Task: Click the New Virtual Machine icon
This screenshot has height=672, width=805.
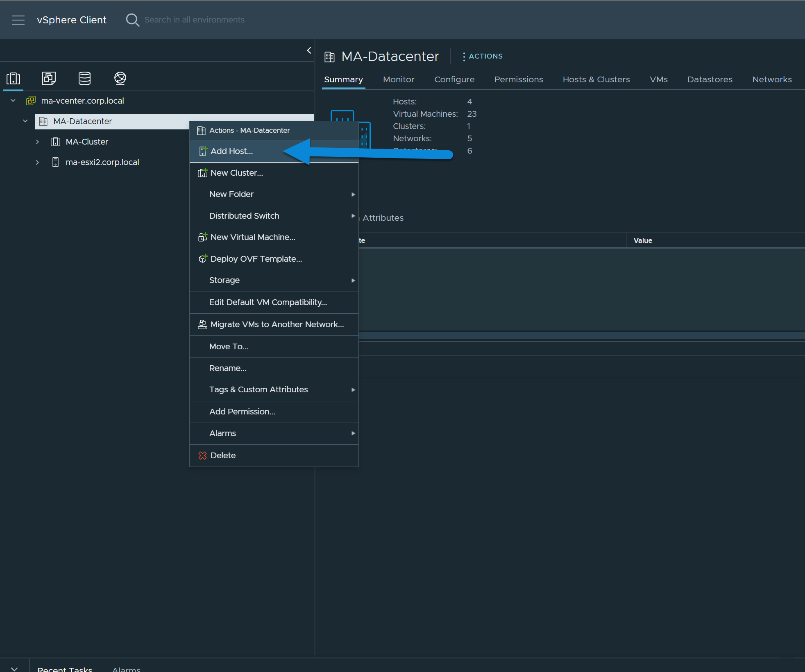Action: click(x=202, y=237)
